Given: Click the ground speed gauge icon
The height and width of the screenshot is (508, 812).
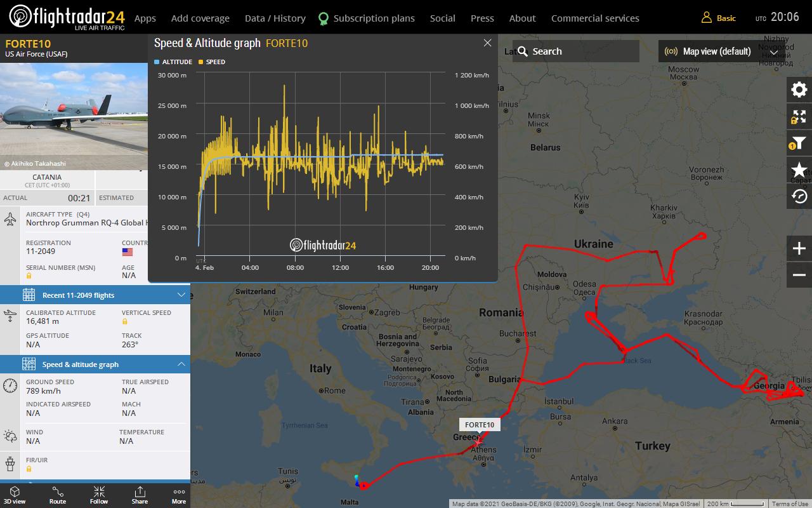Looking at the screenshot, I should click(10, 385).
